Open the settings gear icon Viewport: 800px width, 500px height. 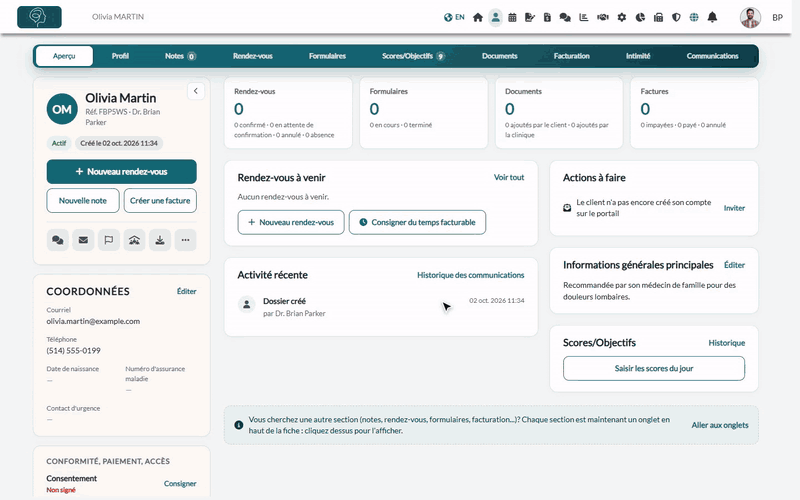click(621, 17)
